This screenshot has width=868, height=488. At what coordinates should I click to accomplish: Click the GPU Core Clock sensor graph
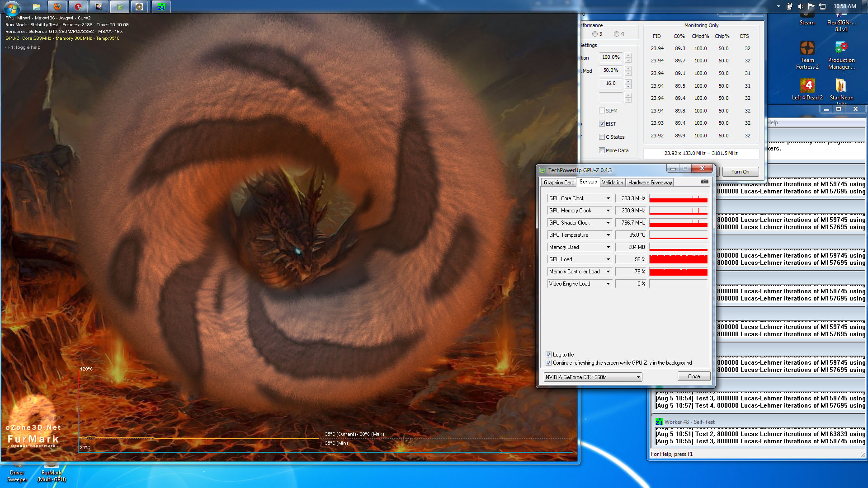(678, 198)
